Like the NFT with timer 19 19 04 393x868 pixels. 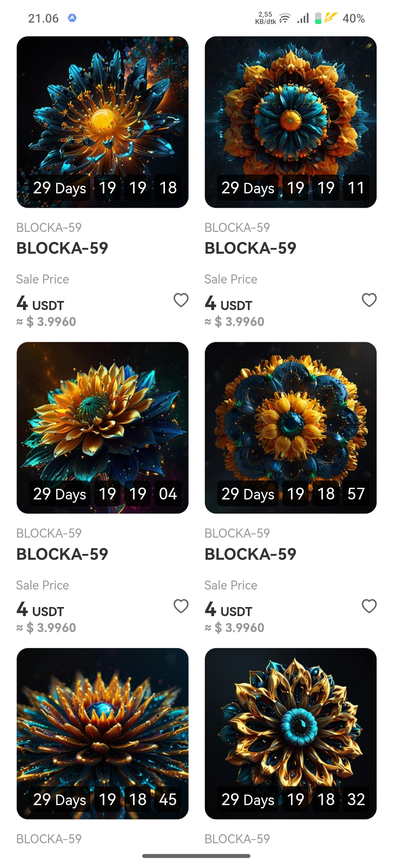click(181, 606)
